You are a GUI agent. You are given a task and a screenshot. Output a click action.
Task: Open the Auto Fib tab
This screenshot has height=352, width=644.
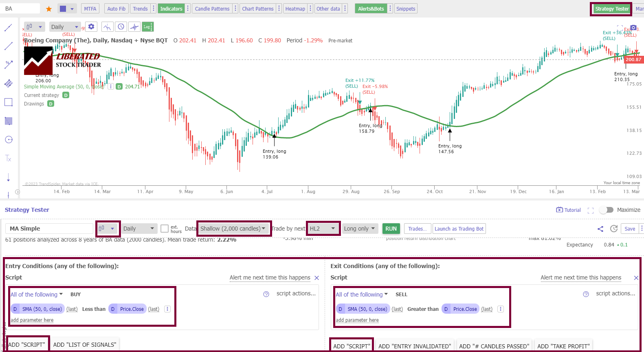(116, 9)
